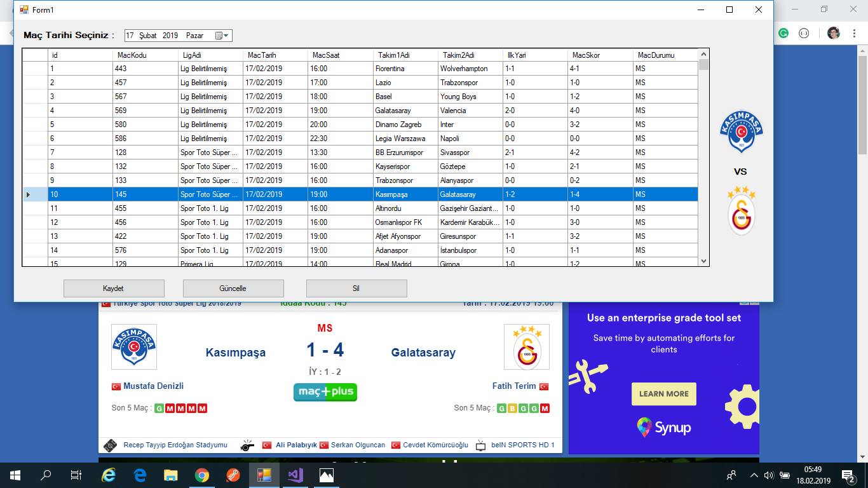Select the BB Erzurumspor cell

[405, 152]
